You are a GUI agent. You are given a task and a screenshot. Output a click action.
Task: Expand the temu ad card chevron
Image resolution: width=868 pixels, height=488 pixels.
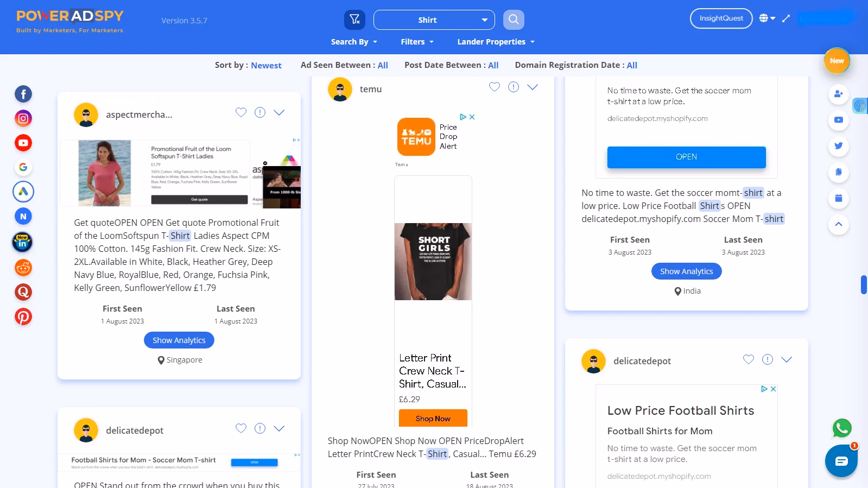[x=533, y=87]
